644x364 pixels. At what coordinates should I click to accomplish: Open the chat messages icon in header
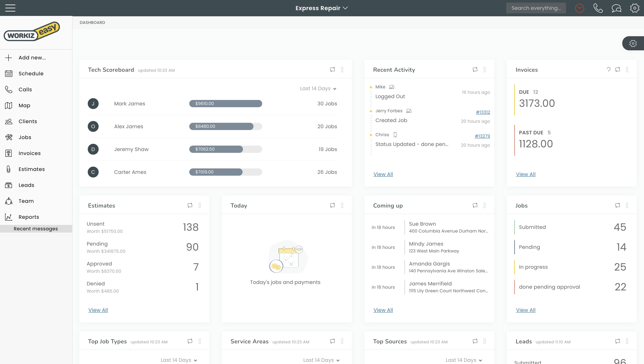tap(616, 8)
